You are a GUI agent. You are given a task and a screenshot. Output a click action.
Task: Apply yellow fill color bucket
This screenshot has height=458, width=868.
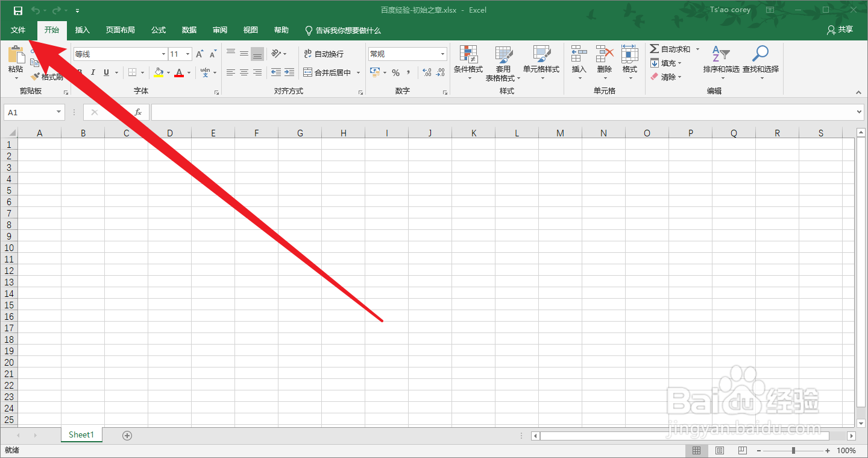159,72
